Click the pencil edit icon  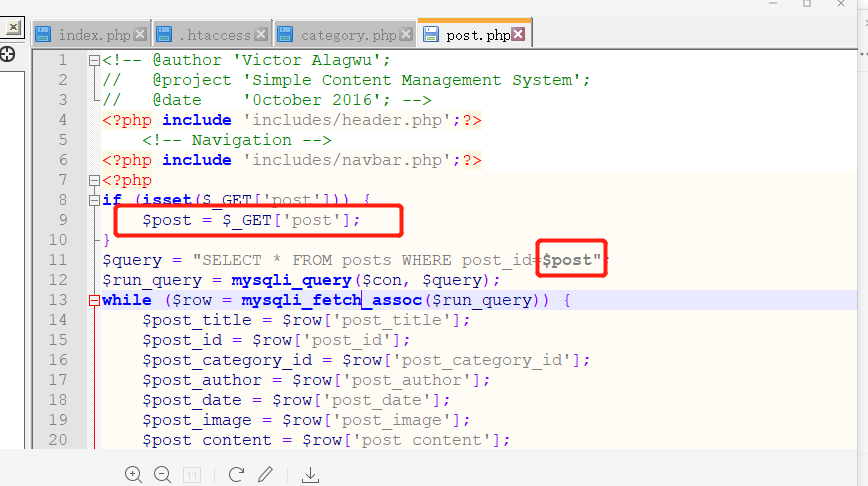266,474
